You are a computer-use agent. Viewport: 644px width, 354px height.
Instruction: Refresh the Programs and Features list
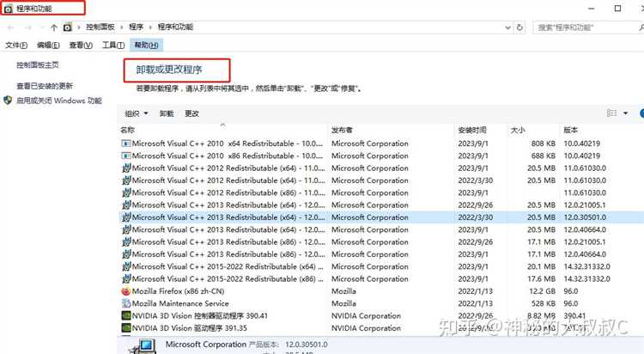tap(519, 27)
